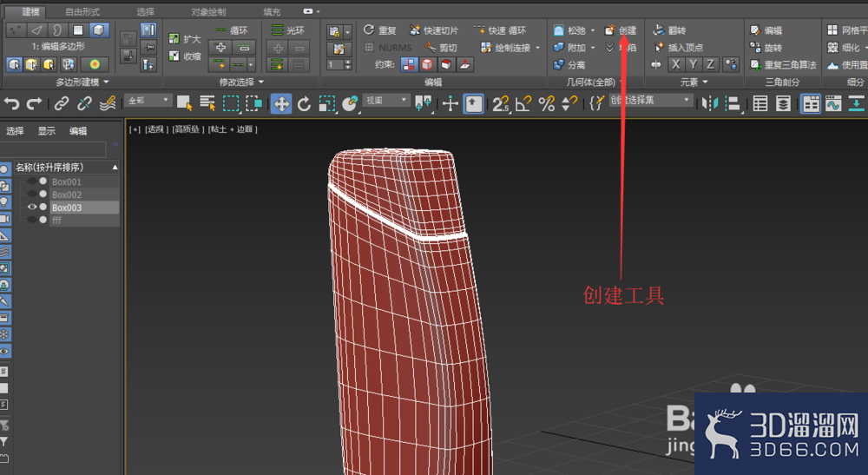
Task: Activate the Select Object tool
Action: coord(184,103)
